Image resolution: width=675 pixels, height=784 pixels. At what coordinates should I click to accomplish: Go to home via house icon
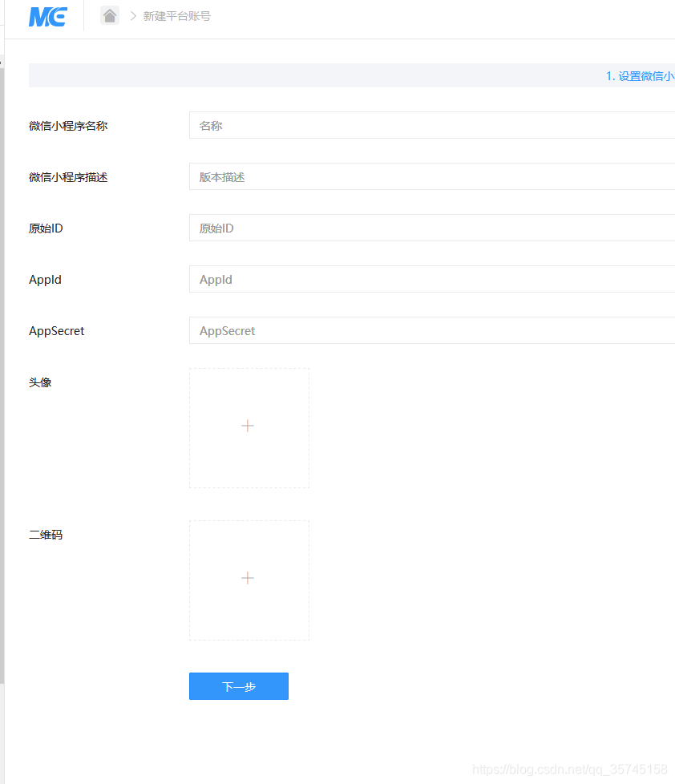coord(110,15)
